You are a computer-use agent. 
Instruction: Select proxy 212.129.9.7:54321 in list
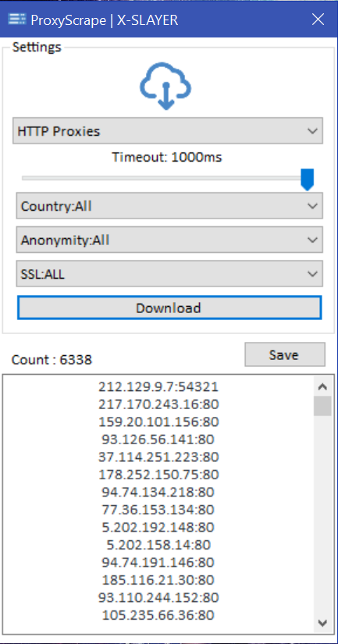pyautogui.click(x=158, y=386)
